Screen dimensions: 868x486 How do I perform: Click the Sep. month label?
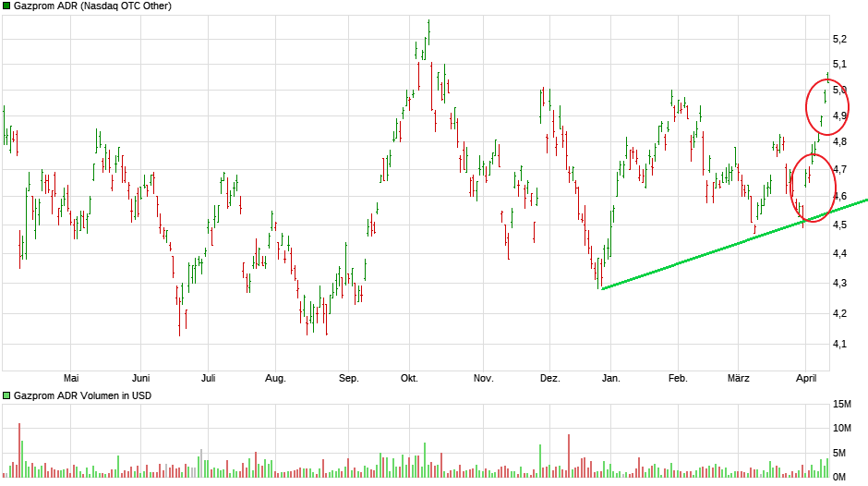(x=349, y=379)
